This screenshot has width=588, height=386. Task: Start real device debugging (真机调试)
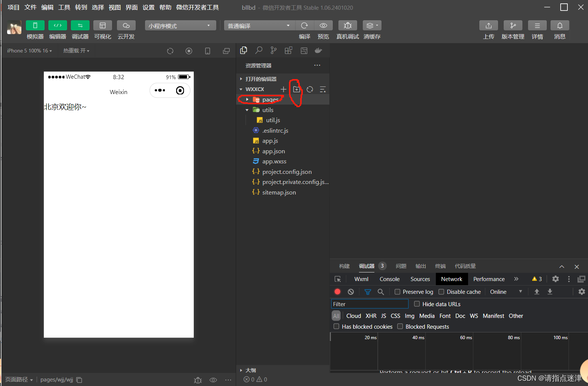pos(348,25)
